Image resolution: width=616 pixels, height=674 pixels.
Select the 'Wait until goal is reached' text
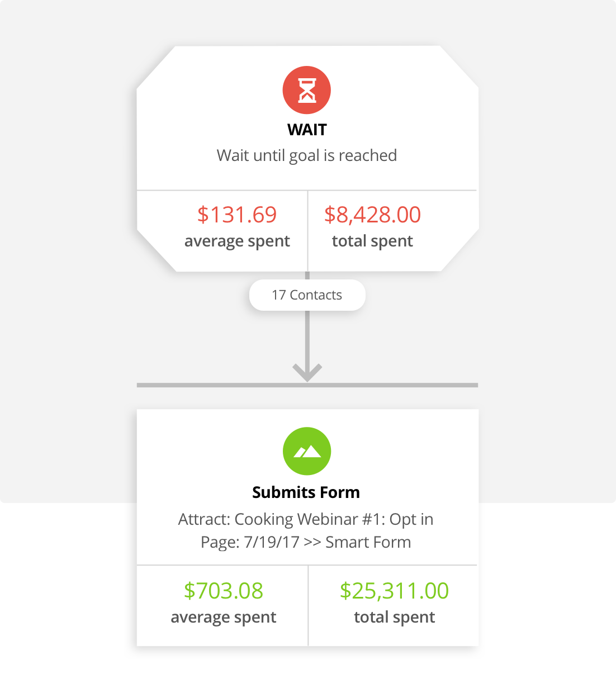coord(307,155)
